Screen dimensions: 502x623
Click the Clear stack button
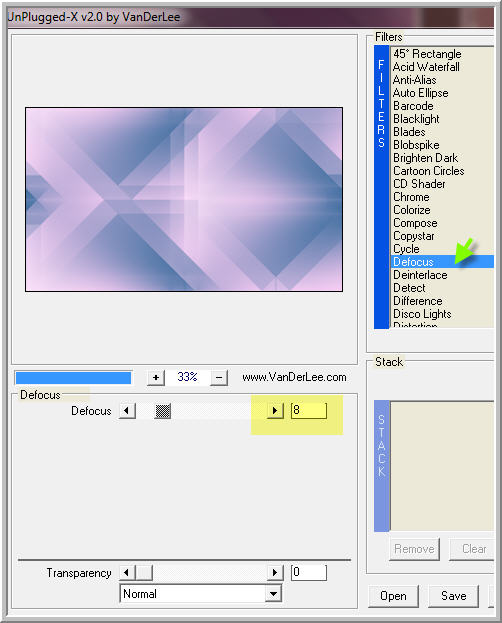(x=473, y=549)
